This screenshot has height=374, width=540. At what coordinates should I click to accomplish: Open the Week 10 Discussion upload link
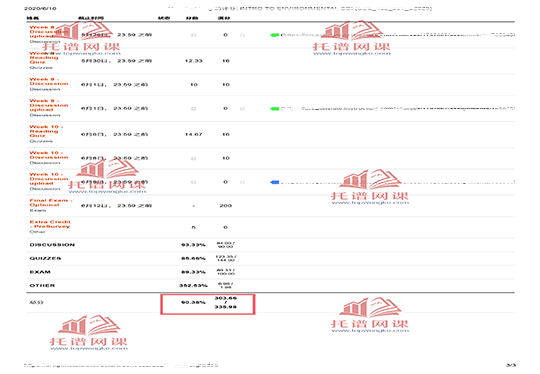point(49,179)
